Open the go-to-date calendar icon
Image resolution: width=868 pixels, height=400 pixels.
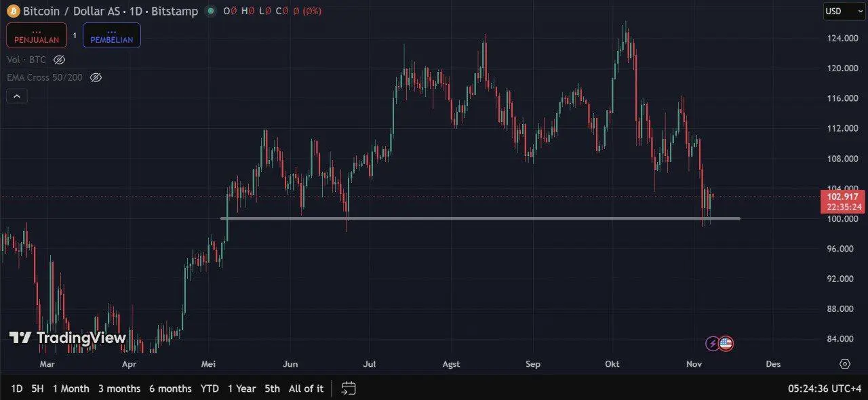[x=349, y=388]
